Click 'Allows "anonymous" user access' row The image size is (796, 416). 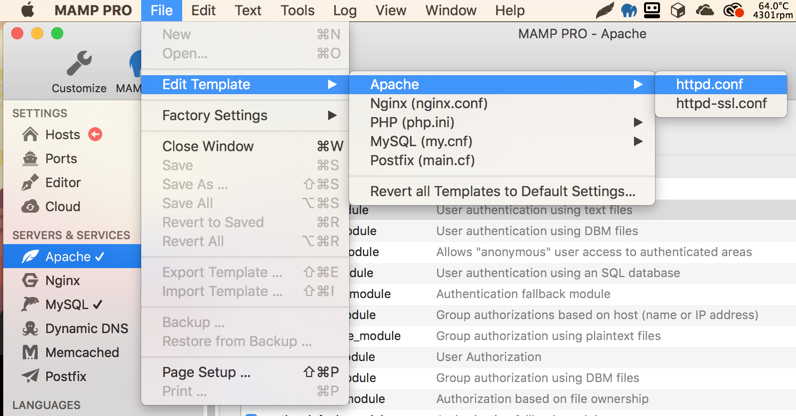pyautogui.click(x=594, y=252)
